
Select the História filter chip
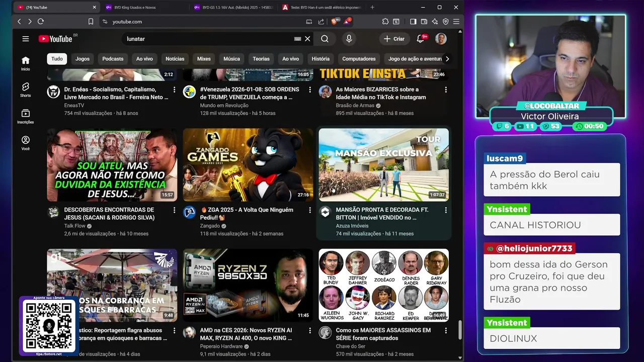[x=320, y=59]
